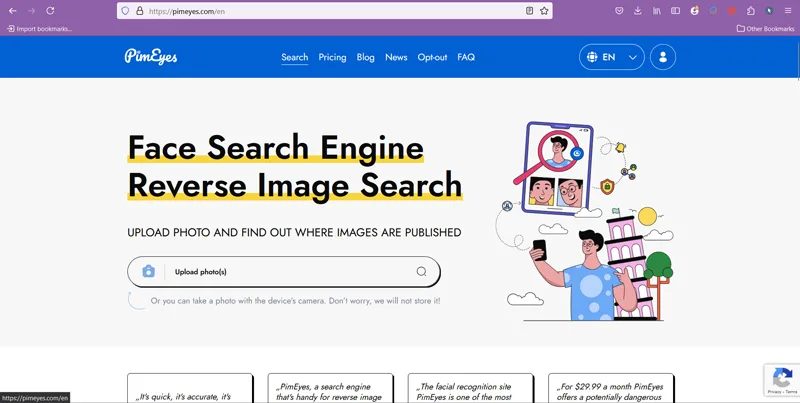Click the PimEyes logo
Image resolution: width=800 pixels, height=403 pixels.
[151, 57]
